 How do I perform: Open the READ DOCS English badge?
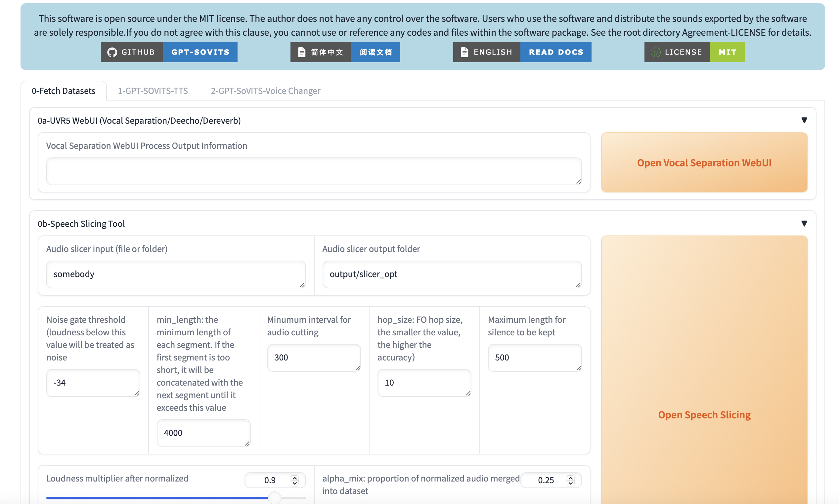click(556, 52)
